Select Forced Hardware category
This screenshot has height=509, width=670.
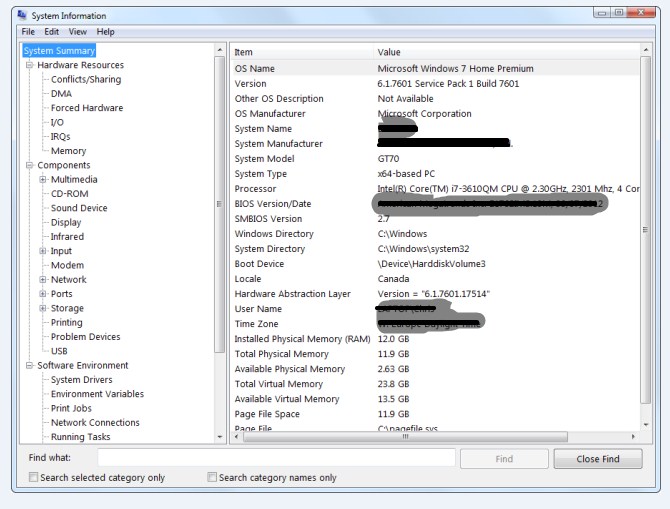tap(87, 108)
